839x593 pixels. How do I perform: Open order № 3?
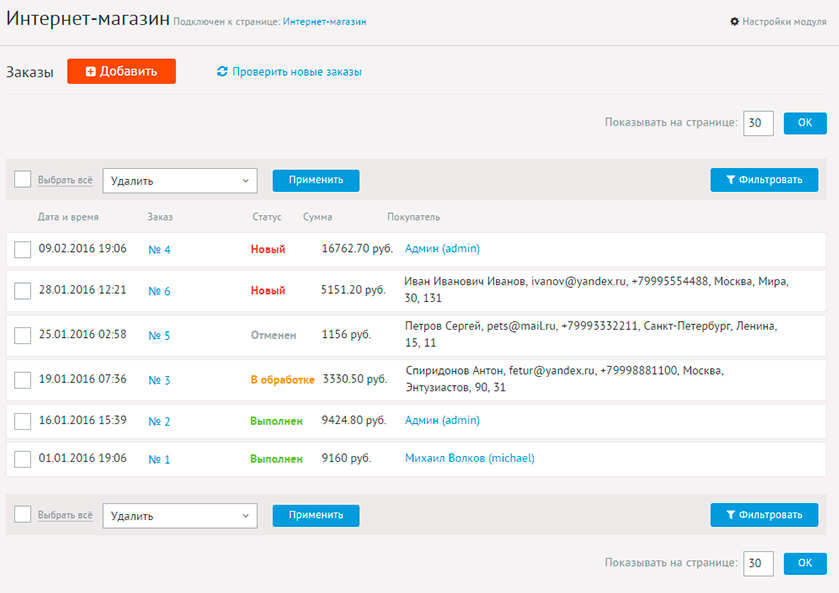tap(159, 381)
